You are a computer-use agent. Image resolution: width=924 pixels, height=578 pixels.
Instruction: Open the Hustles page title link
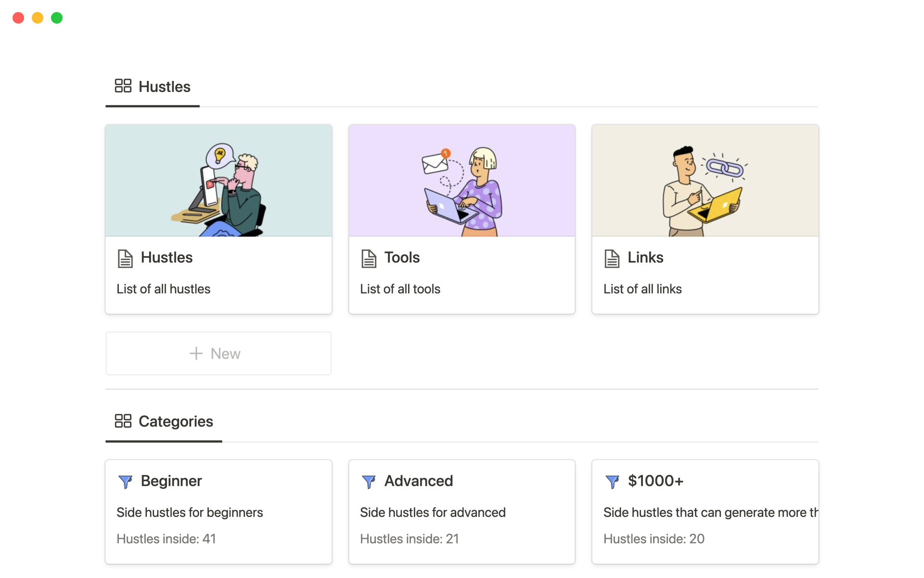(167, 258)
